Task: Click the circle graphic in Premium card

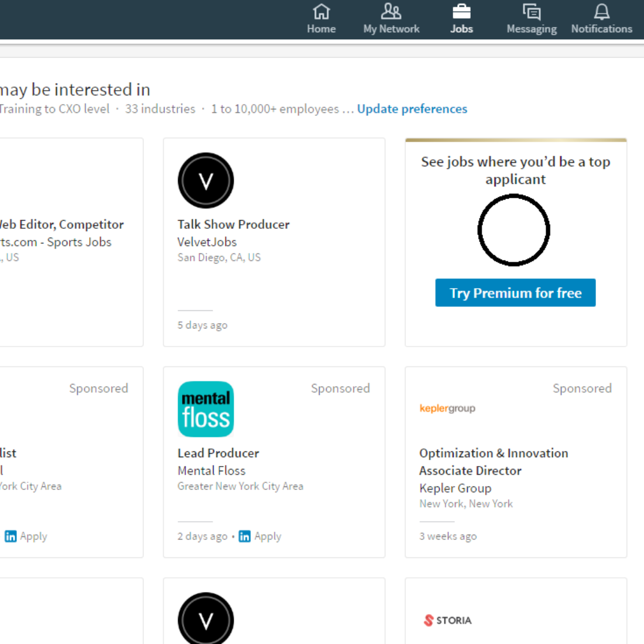Action: tap(514, 230)
